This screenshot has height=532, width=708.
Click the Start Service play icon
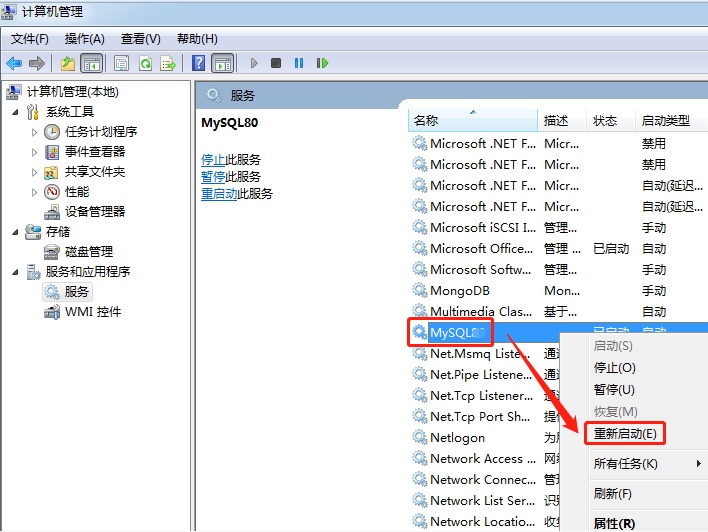click(254, 63)
